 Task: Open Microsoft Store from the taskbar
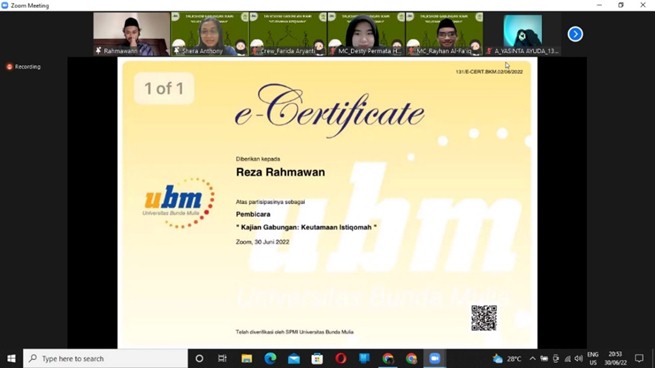[317, 358]
